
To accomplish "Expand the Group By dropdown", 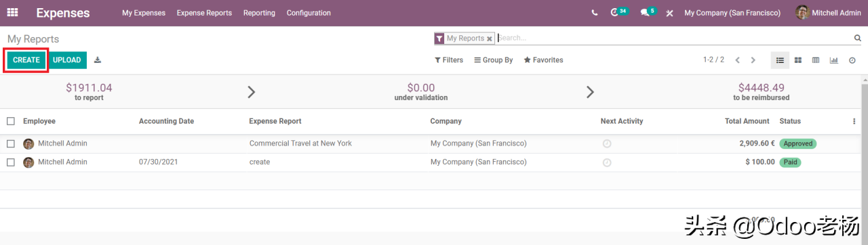I will (494, 60).
